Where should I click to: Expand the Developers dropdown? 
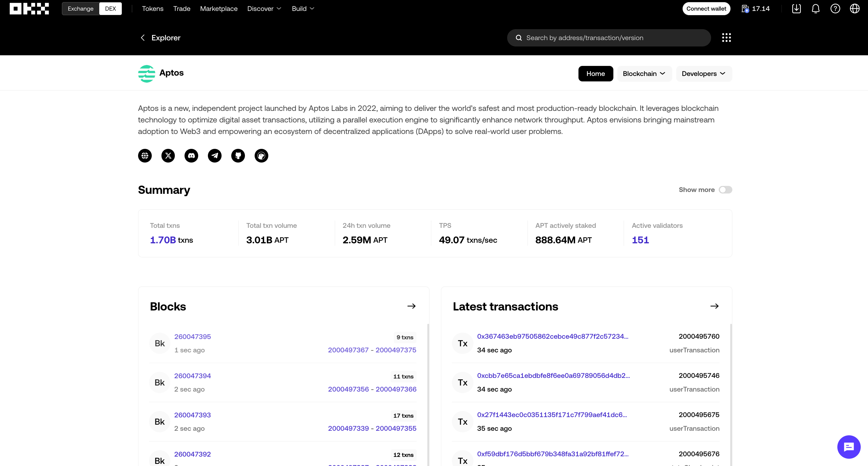pos(704,74)
